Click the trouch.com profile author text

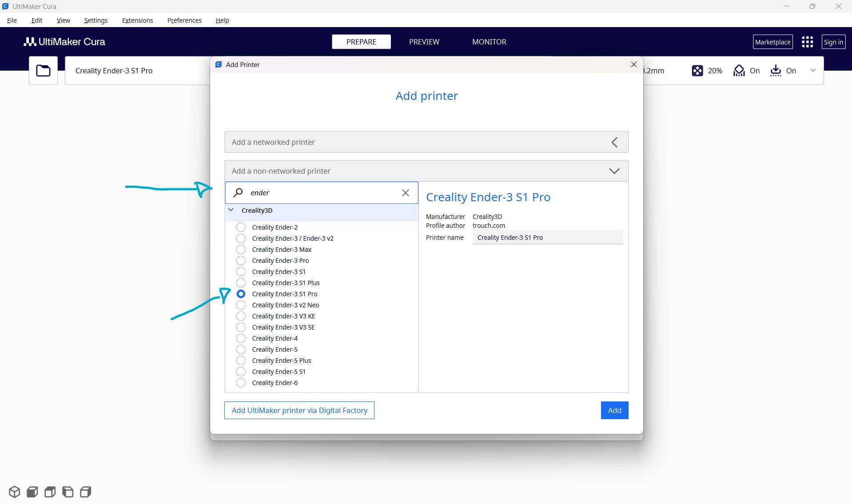tap(489, 226)
